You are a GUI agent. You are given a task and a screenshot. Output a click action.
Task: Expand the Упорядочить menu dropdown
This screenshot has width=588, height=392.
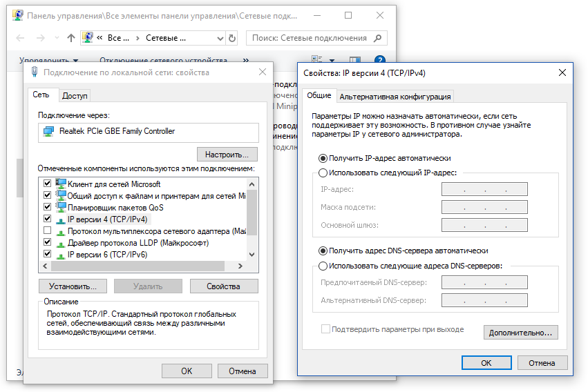(75, 61)
